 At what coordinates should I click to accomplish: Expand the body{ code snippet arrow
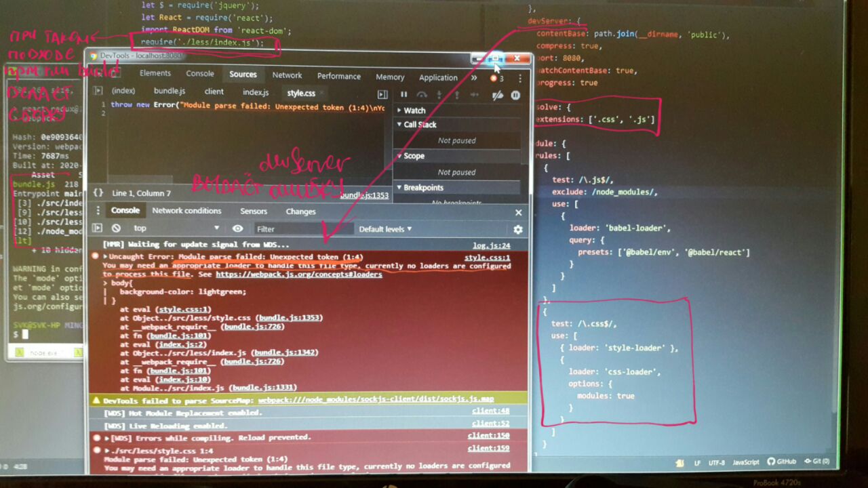[x=105, y=283]
